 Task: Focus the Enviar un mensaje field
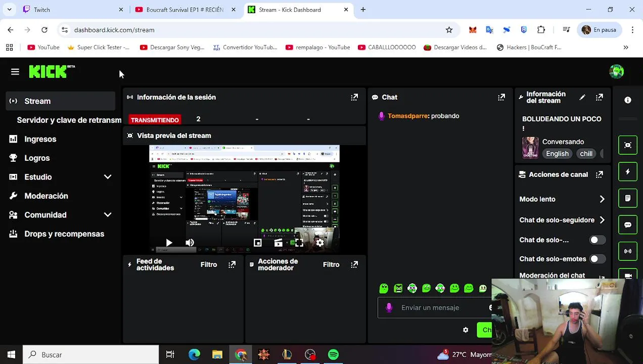(x=435, y=307)
